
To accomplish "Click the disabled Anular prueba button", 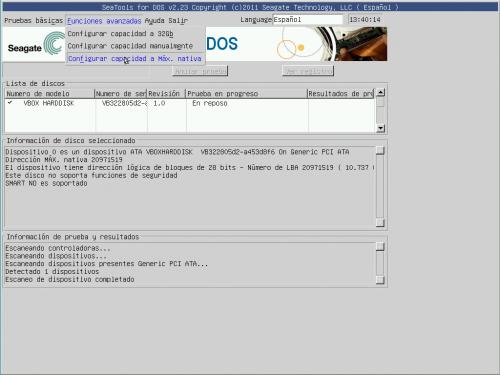I will click(200, 71).
